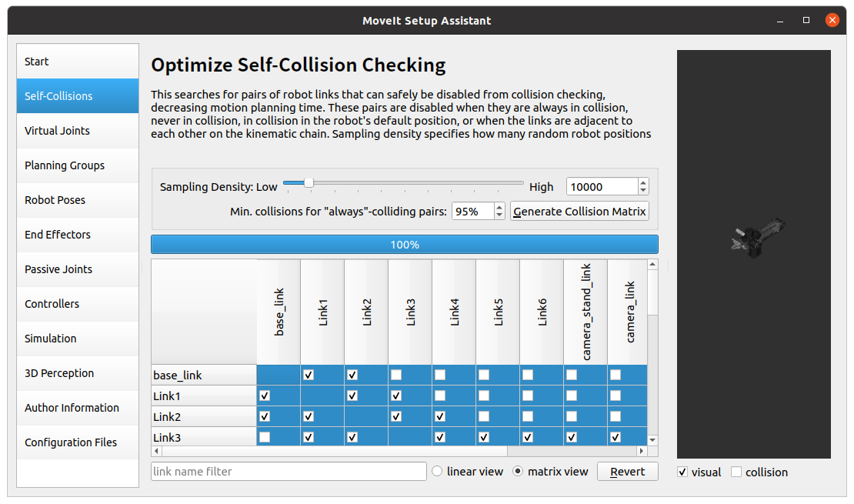
Task: Click matrix horizontal scroll left arrow
Action: [157, 451]
